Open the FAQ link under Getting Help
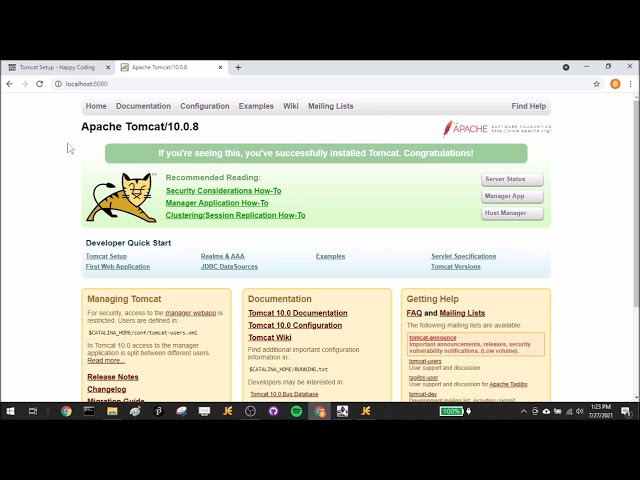The height and width of the screenshot is (480, 640). (414, 313)
